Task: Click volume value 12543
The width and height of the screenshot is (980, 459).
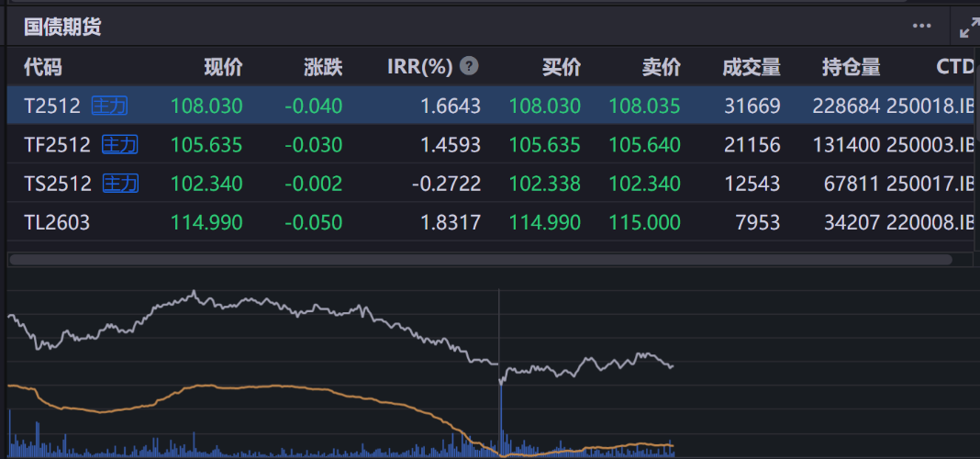Action: click(752, 184)
